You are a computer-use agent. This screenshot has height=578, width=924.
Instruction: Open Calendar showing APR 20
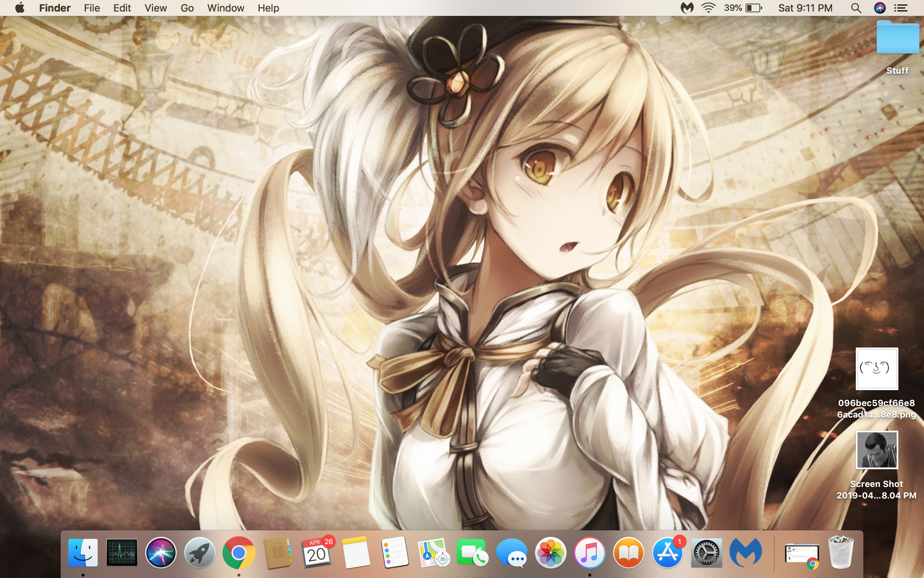[x=317, y=553]
